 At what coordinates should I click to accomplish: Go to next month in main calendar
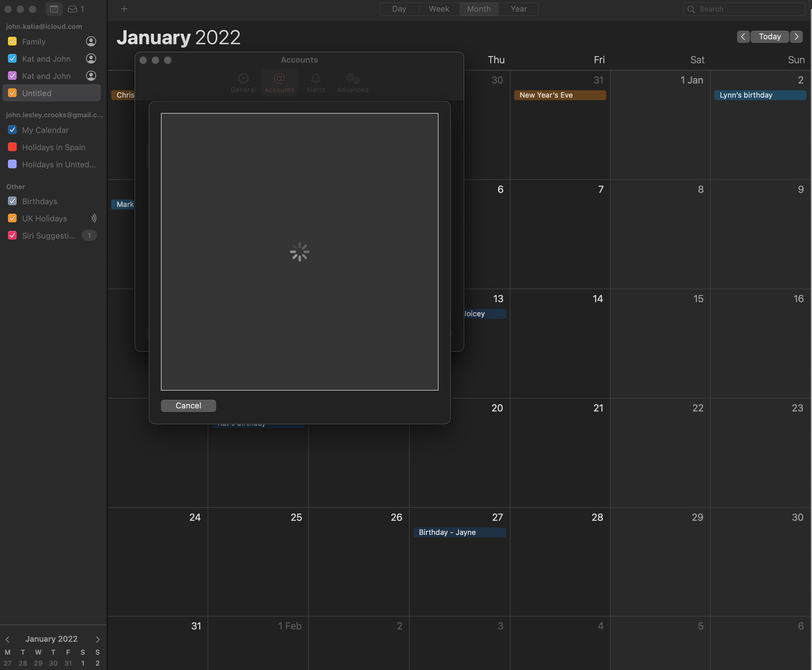[x=796, y=37]
